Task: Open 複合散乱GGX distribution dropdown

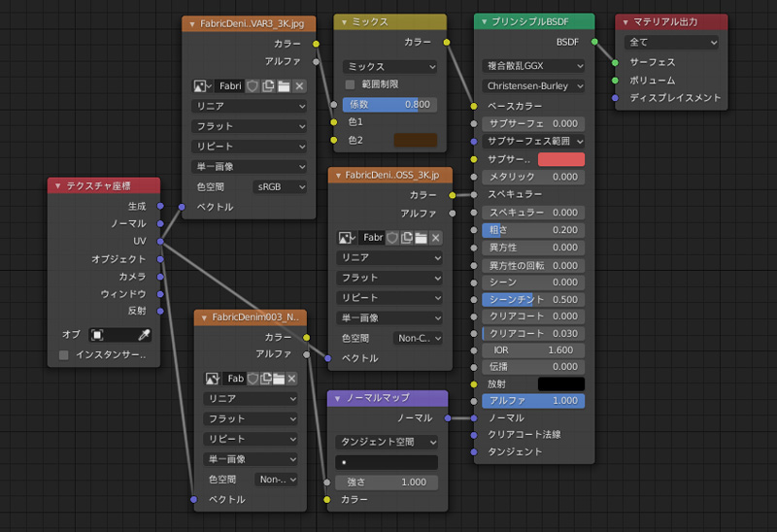Action: tap(533, 66)
